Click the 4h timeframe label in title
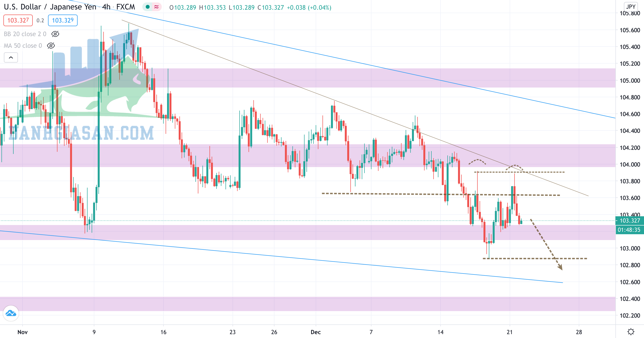 click(106, 7)
